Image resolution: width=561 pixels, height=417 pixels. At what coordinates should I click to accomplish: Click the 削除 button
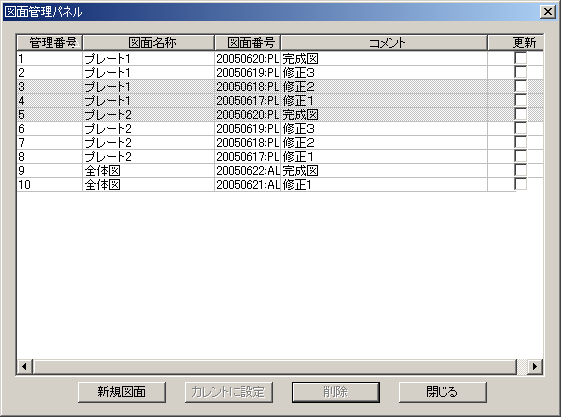[x=336, y=392]
